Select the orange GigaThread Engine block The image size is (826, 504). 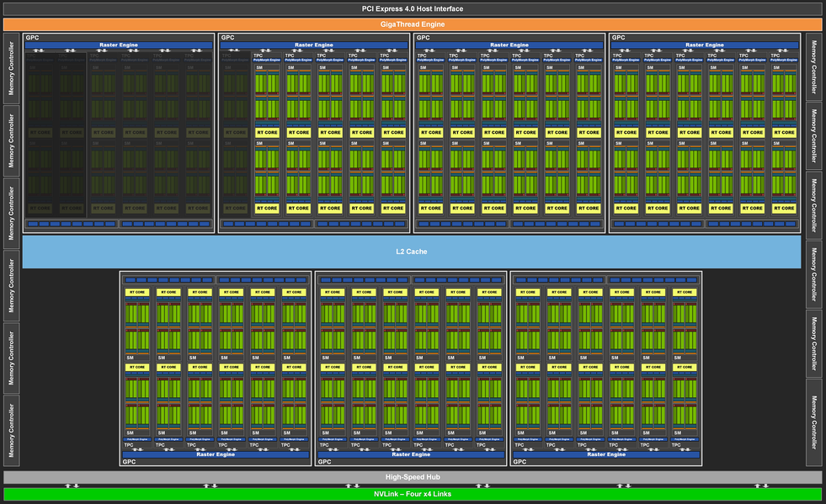click(x=413, y=24)
